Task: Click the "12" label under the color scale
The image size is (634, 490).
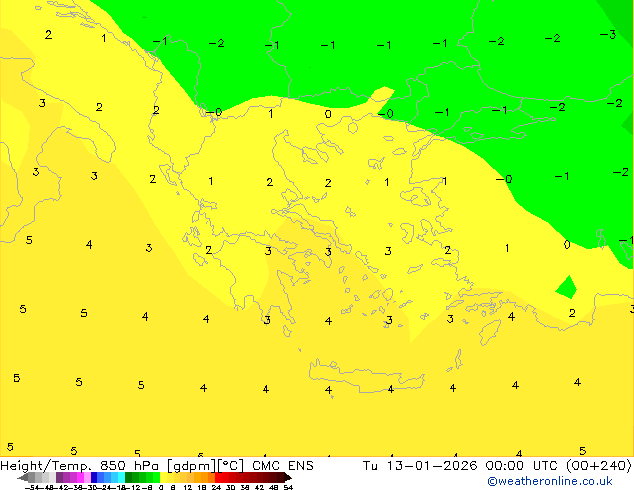Action: tap(188, 488)
